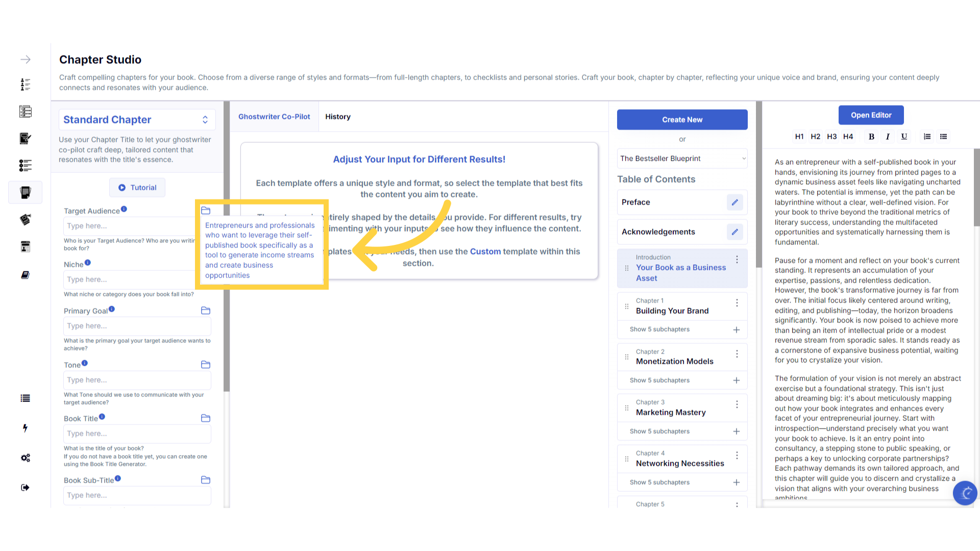Open the Standard Chapter template dropdown

(x=136, y=119)
